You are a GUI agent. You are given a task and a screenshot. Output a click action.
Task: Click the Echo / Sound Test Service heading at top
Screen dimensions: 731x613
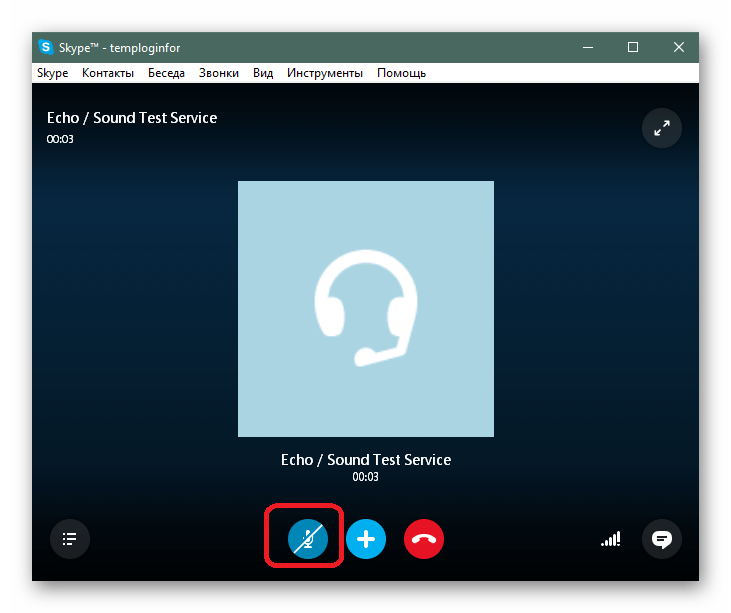tap(132, 118)
